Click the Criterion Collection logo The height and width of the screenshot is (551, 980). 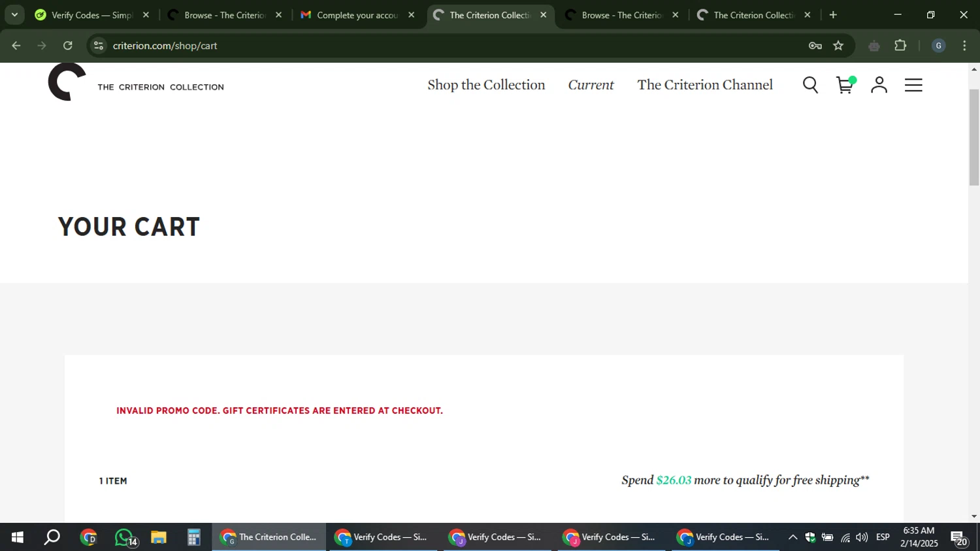[136, 82]
